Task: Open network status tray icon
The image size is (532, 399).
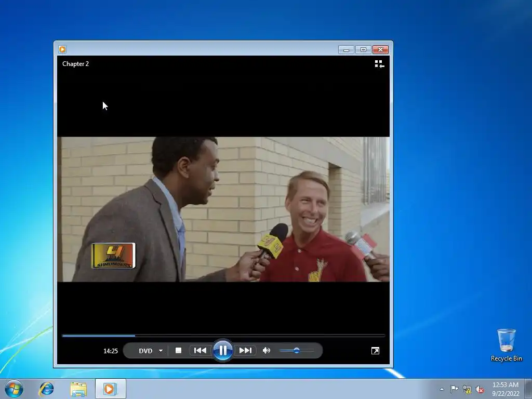Action: click(x=467, y=390)
